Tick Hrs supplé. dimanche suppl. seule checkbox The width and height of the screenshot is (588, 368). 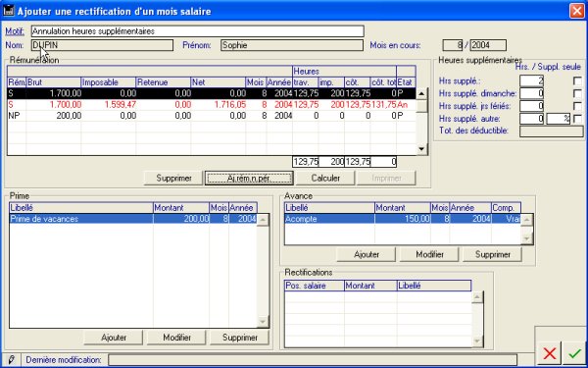(x=577, y=93)
